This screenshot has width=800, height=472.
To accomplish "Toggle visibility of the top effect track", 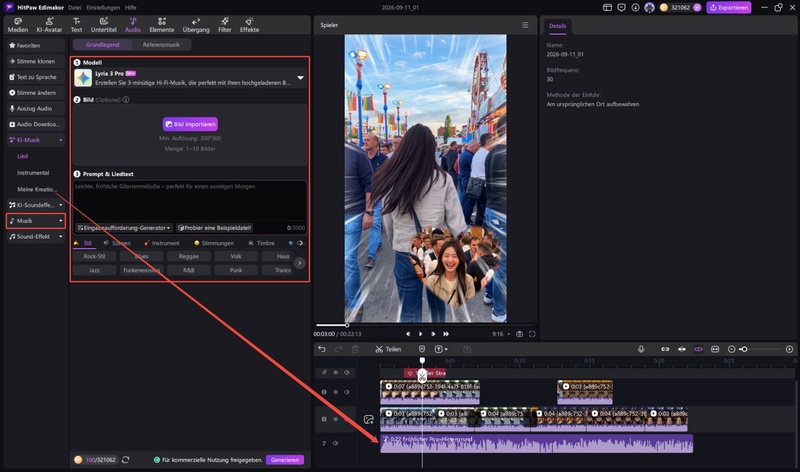I will (335, 372).
